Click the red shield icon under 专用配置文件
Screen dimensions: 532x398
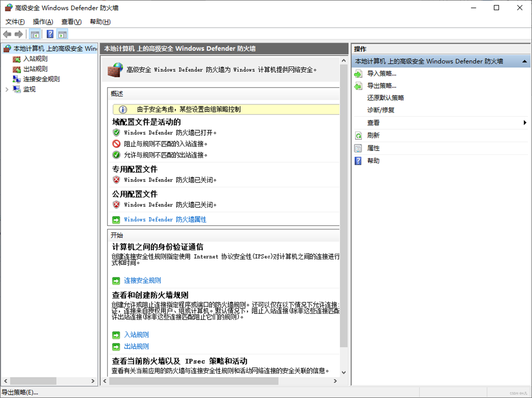coord(116,180)
